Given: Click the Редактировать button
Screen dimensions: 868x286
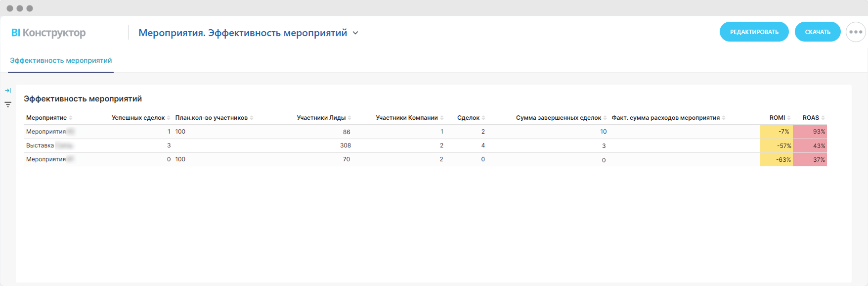Looking at the screenshot, I should click(x=754, y=32).
